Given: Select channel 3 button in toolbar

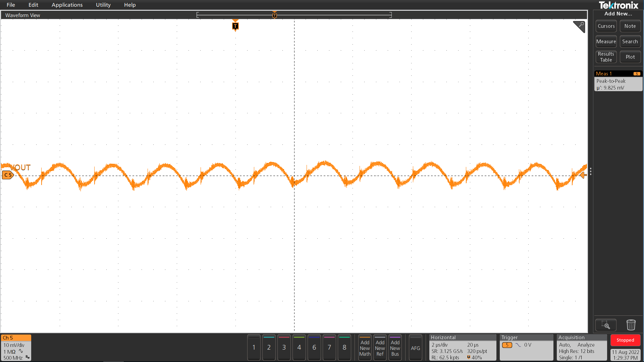Looking at the screenshot, I should coord(284,347).
